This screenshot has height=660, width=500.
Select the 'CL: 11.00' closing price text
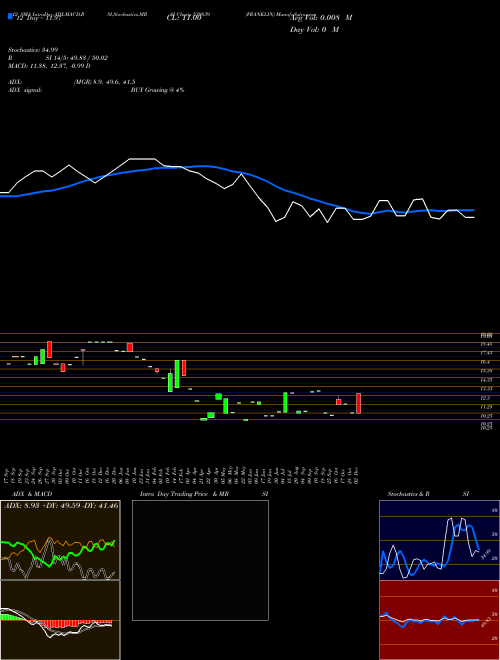coord(184,18)
